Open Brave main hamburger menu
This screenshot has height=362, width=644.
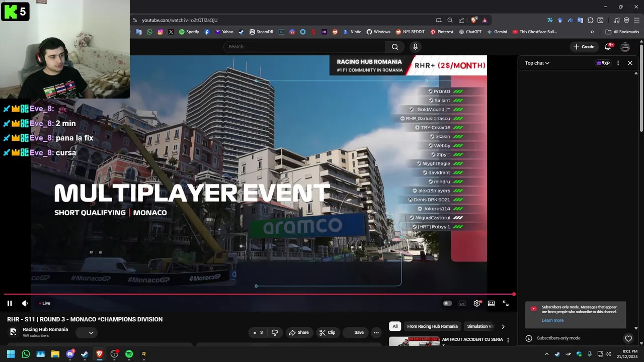636,20
